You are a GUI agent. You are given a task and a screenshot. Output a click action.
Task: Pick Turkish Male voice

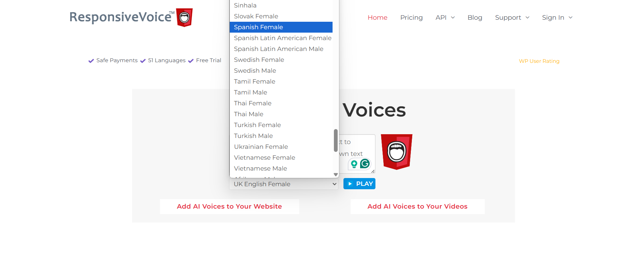(x=281, y=136)
